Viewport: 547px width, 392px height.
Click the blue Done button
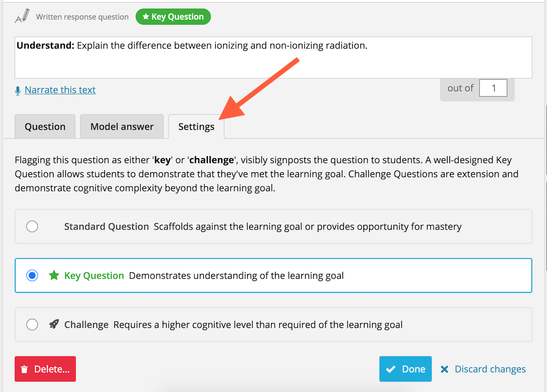pos(405,369)
